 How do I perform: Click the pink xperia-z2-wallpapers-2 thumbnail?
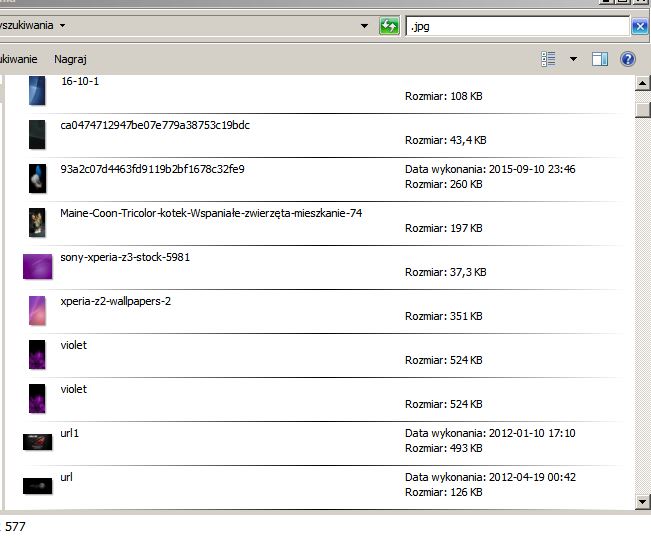click(x=37, y=310)
